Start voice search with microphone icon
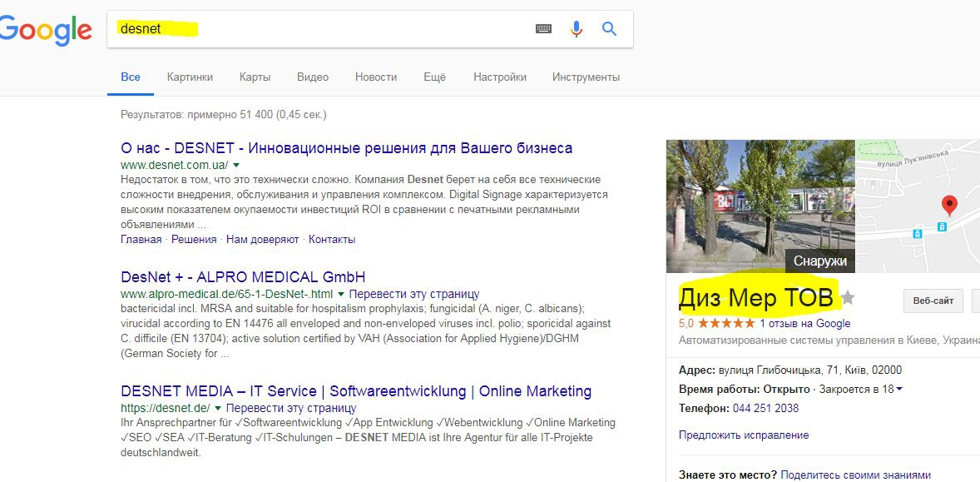Screen dimensions: 980x482 coord(577,29)
